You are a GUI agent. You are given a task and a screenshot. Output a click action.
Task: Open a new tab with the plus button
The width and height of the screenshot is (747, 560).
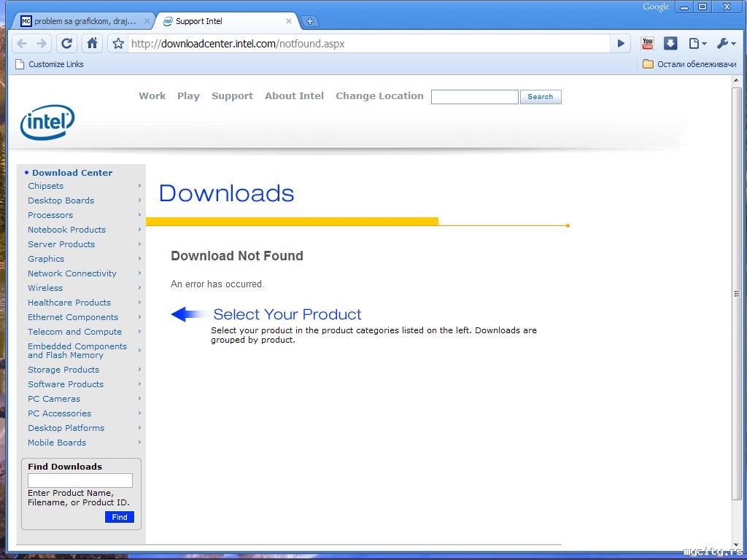[x=309, y=21]
